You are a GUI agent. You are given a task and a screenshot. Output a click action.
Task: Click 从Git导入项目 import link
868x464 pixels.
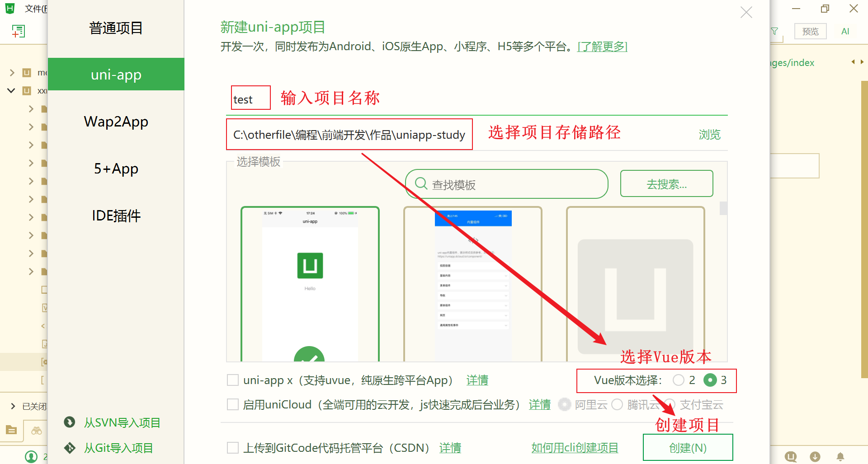click(x=118, y=448)
